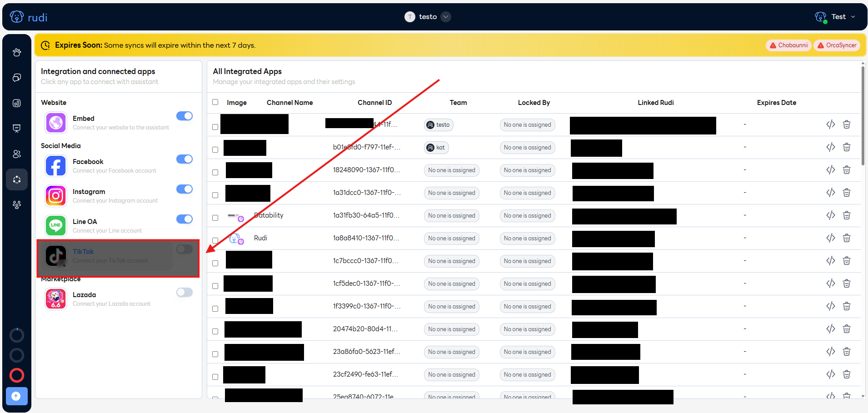This screenshot has height=413, width=868.
Task: Click the Line OA app icon
Action: pyautogui.click(x=56, y=226)
